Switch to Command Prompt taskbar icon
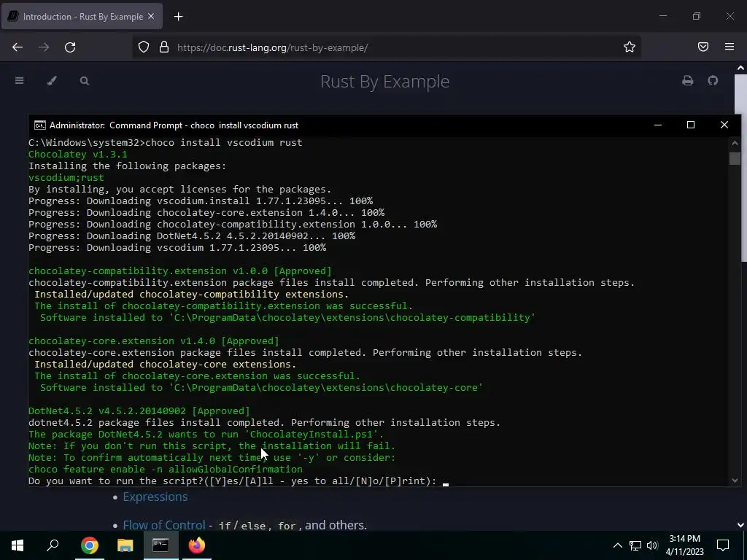The height and width of the screenshot is (560, 747). pyautogui.click(x=160, y=545)
